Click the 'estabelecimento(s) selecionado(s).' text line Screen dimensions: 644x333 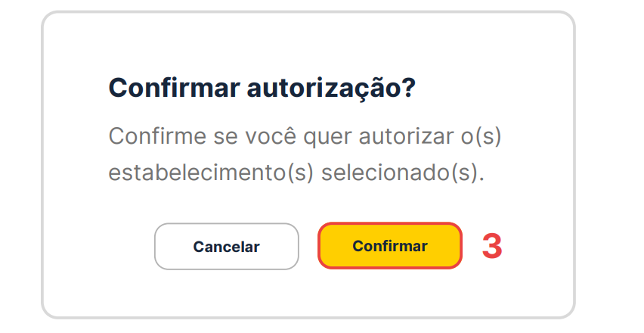pos(296,172)
